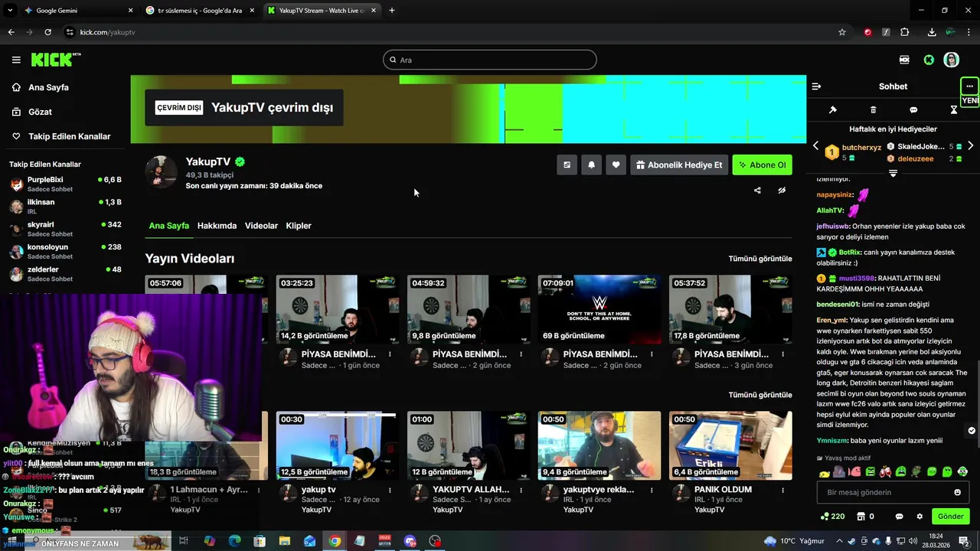Open options menu for 03:25:23 video
This screenshot has height=551, width=980.
(x=390, y=354)
